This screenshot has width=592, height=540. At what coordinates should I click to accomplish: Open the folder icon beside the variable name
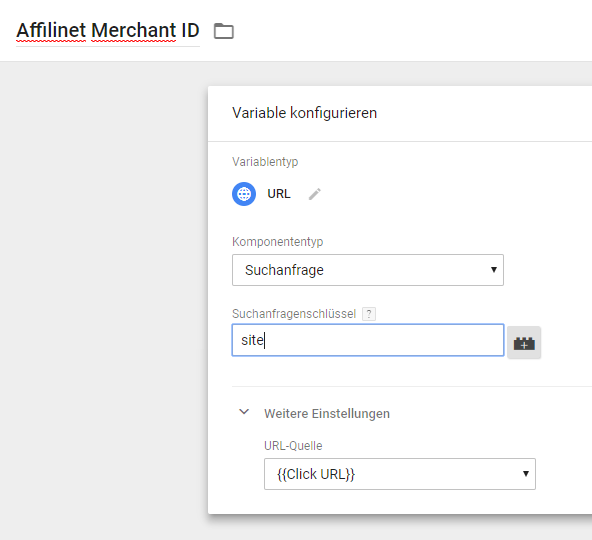(224, 31)
